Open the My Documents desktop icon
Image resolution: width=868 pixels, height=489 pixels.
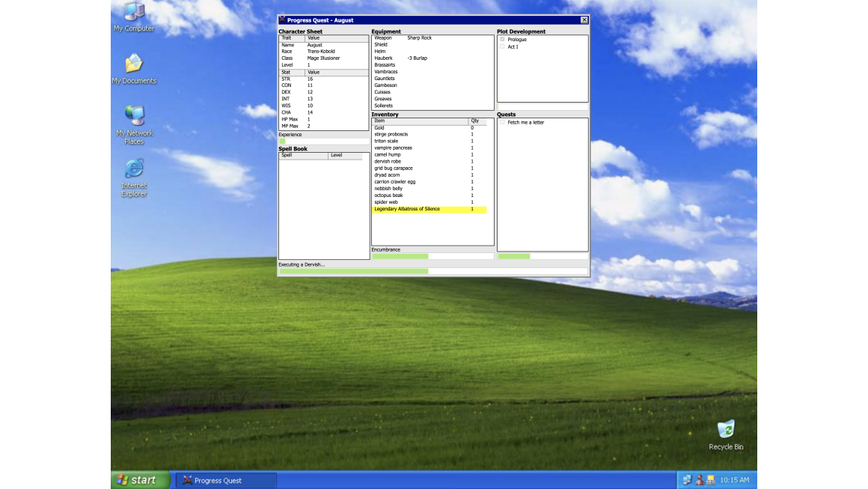[134, 69]
